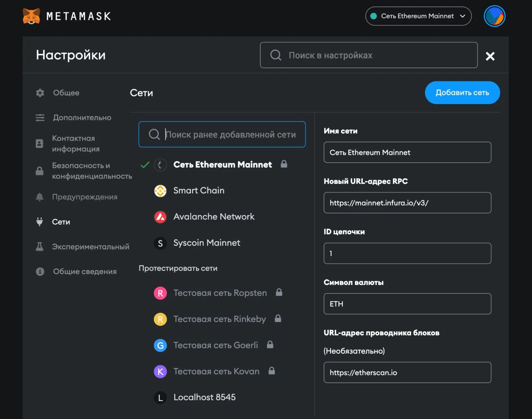The width and height of the screenshot is (532, 419).
Task: Click the block explorer URL field
Action: (x=407, y=373)
